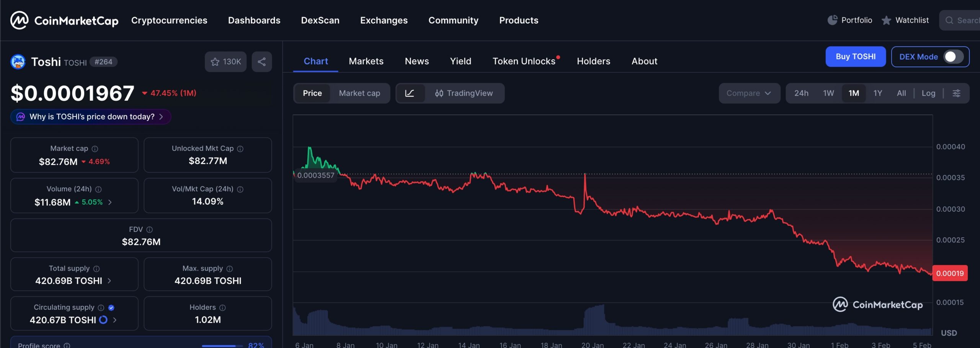Switch to the Yield tab
The image size is (980, 348).
point(461,61)
